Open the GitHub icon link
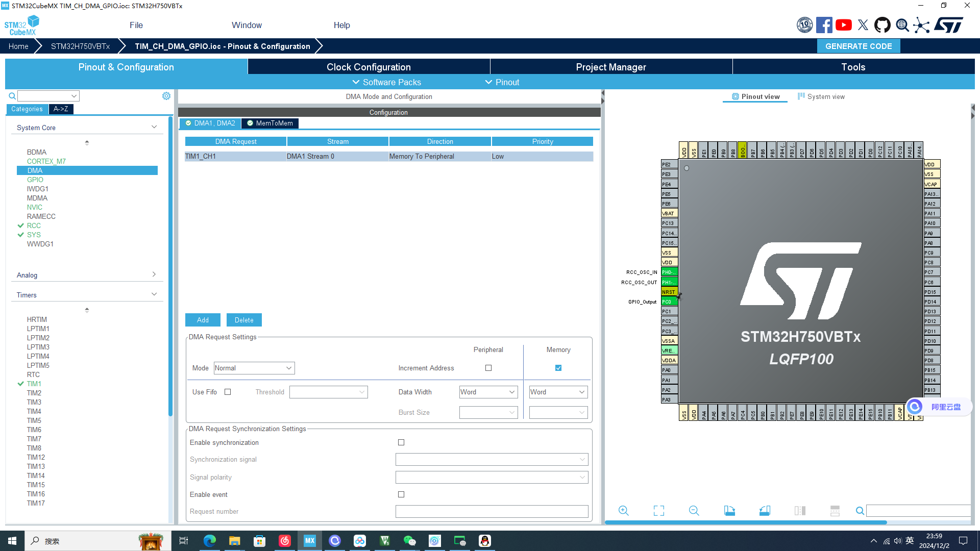 tap(883, 25)
